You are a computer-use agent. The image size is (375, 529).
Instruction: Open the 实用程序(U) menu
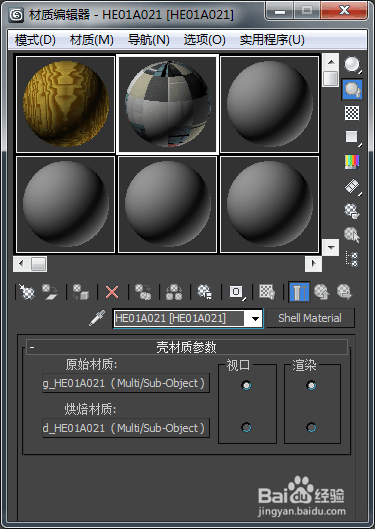click(272, 40)
